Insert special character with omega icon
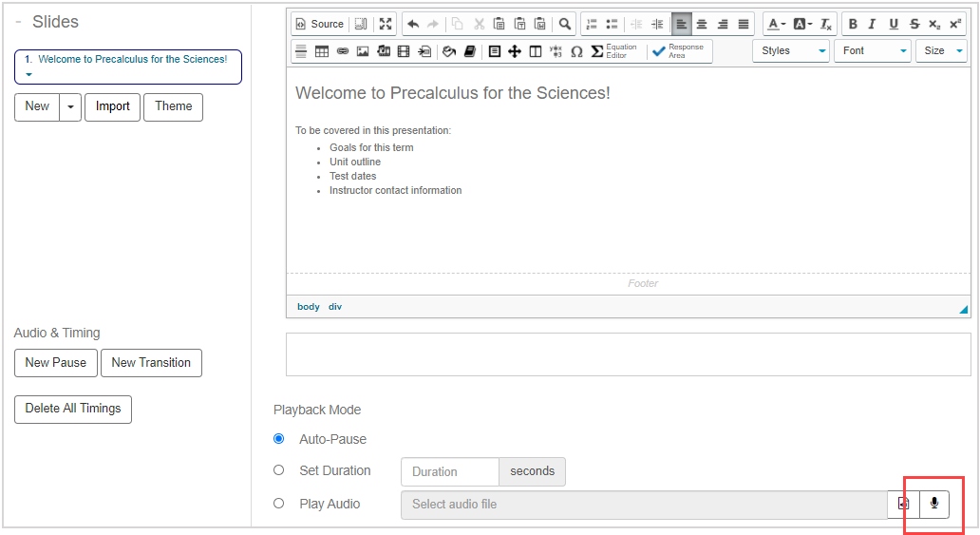The image size is (980, 535). [576, 51]
